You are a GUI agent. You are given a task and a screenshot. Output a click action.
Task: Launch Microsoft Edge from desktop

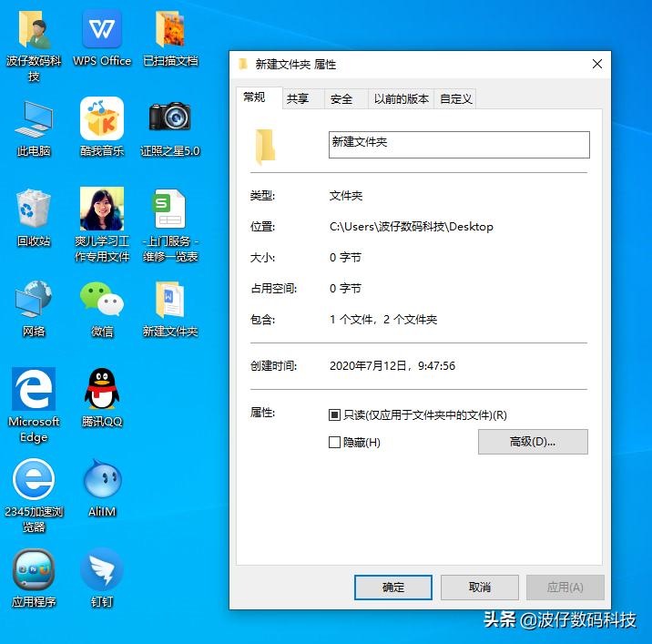[x=34, y=389]
